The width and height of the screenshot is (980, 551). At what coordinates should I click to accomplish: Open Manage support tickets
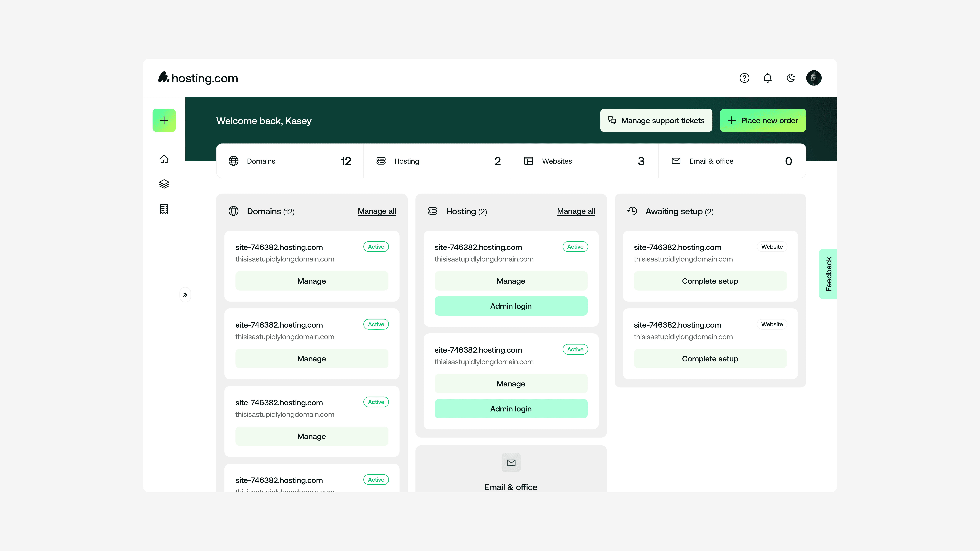[656, 121]
